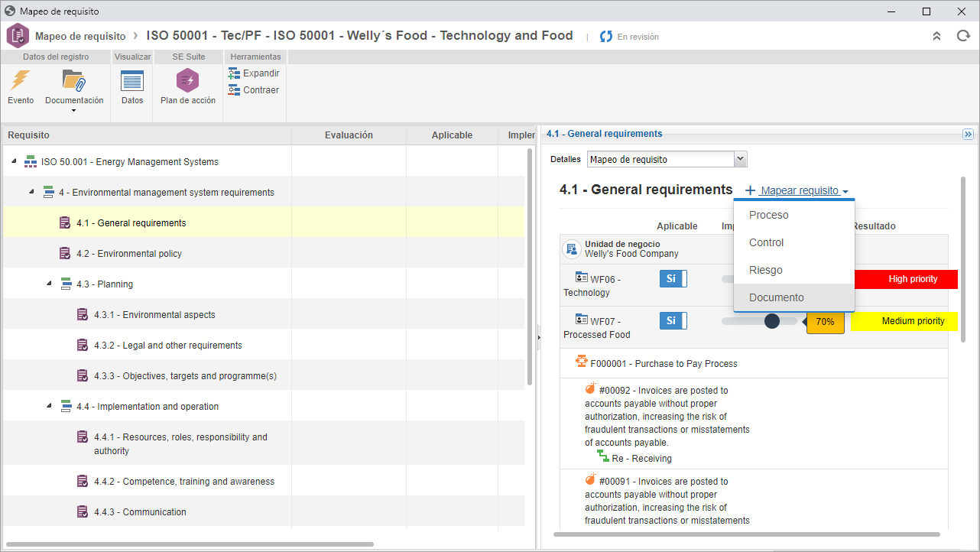Image resolution: width=980 pixels, height=552 pixels.
Task: Click the Mapeo de requisito breadcrumb
Action: click(80, 36)
